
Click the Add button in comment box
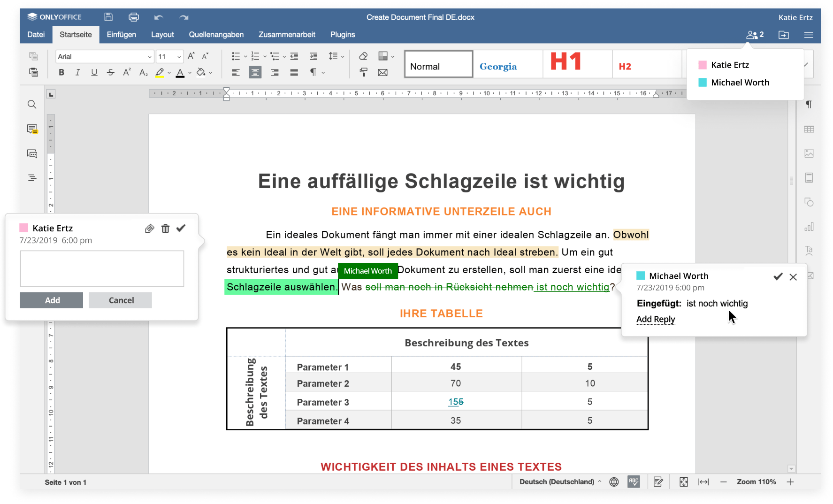(x=52, y=300)
